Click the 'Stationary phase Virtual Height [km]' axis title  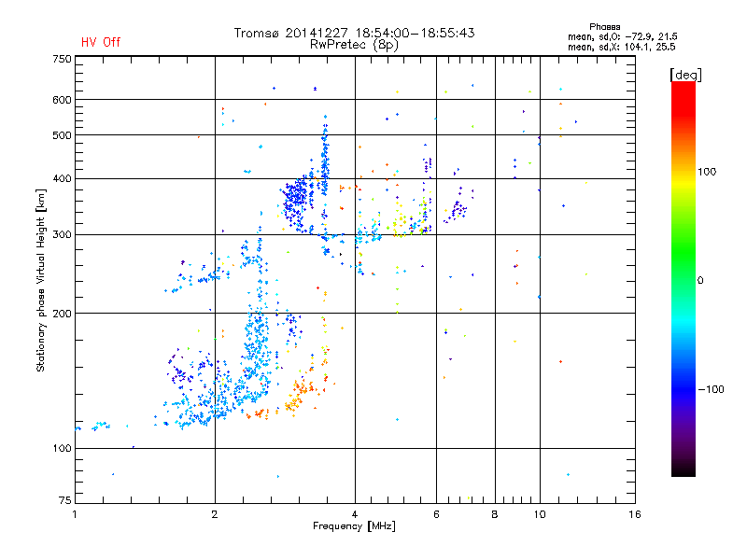(x=40, y=281)
